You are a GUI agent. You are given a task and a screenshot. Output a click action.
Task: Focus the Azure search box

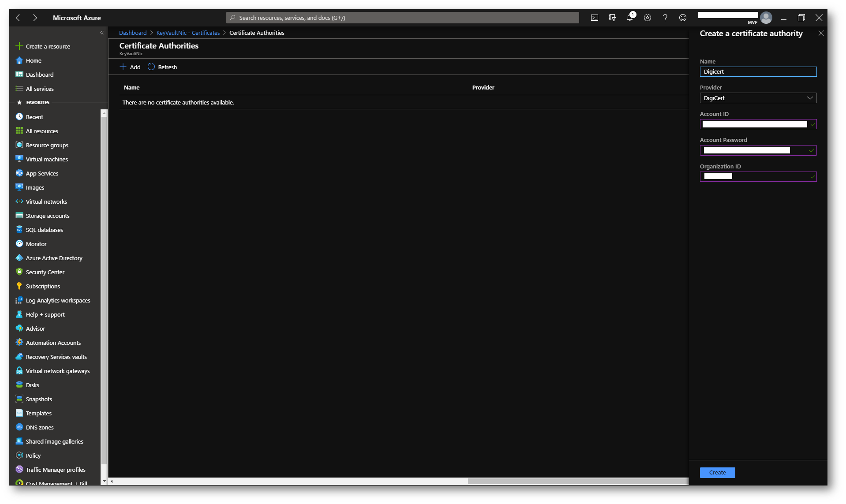(402, 18)
